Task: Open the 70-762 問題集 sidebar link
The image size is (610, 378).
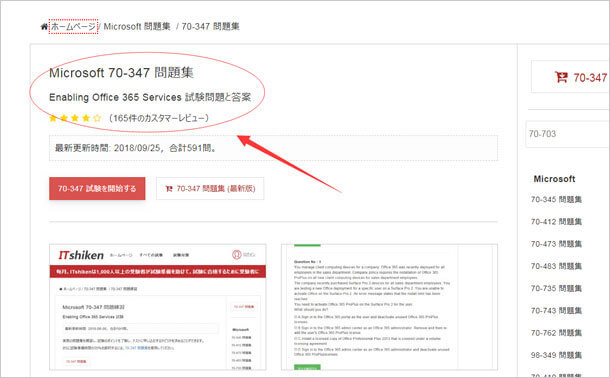Action: tap(556, 333)
